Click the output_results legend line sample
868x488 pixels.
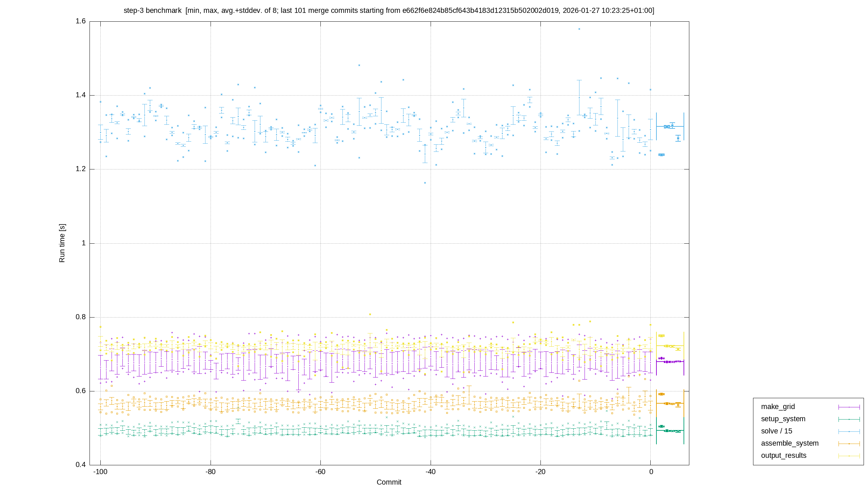pyautogui.click(x=849, y=456)
